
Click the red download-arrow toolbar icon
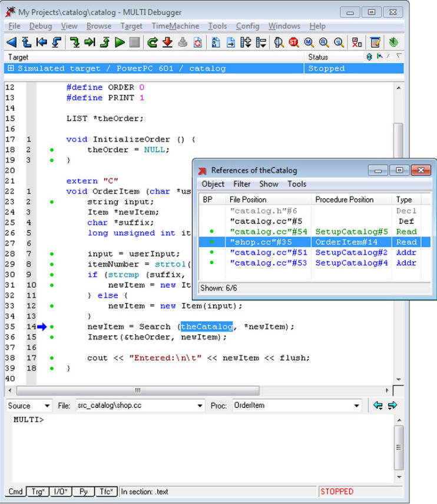[x=167, y=42]
